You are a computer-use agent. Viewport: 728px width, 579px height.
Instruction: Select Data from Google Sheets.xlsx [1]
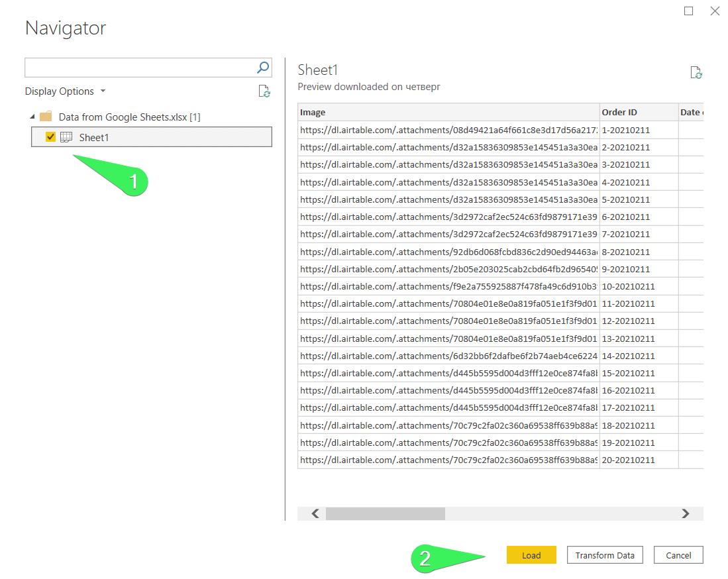(130, 117)
